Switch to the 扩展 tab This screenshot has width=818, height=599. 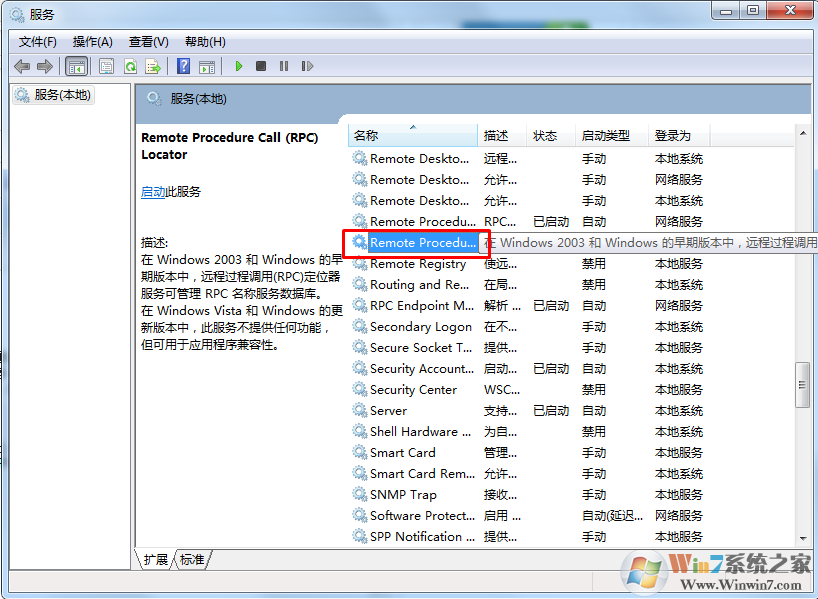click(x=155, y=559)
